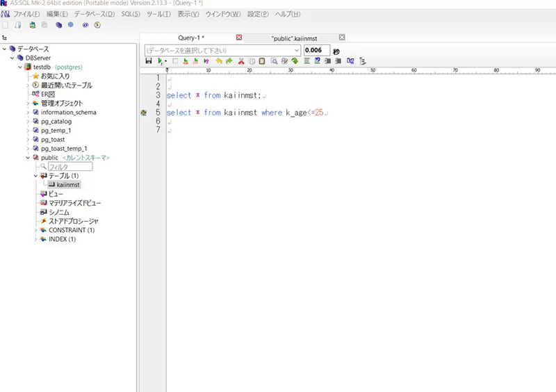This screenshot has height=392, width=556.
Task: Expand the 管理オブジェクト node
Action: [x=28, y=104]
